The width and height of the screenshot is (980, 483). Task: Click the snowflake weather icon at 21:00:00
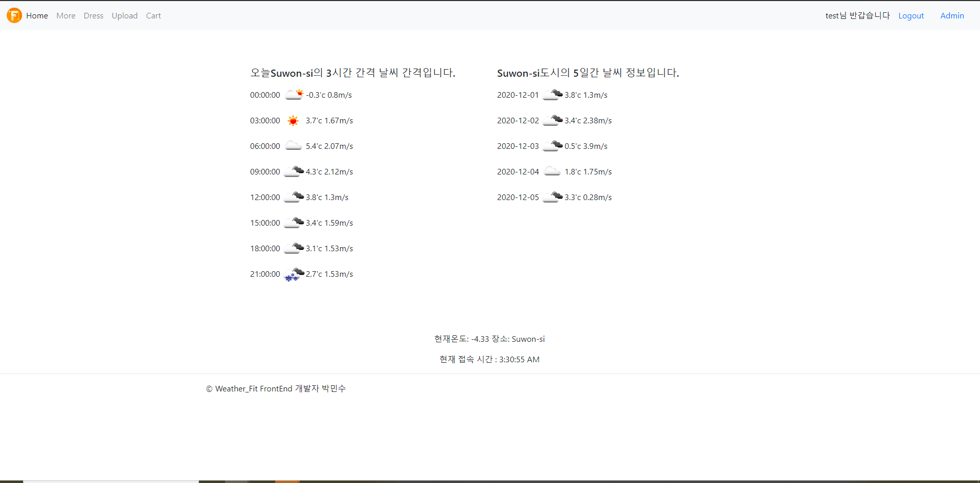[x=293, y=275]
